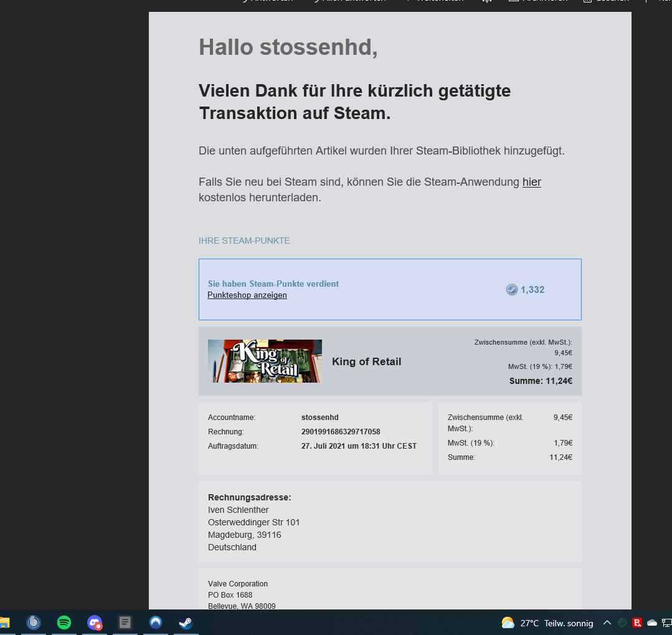
Task: Click the invoice number 2901991686329717058
Action: pos(340,432)
